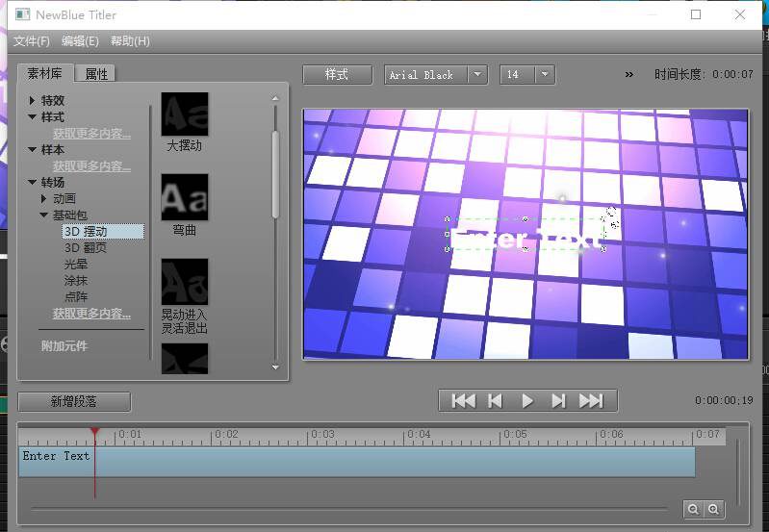Show more toolbar options chevron

[x=629, y=74]
